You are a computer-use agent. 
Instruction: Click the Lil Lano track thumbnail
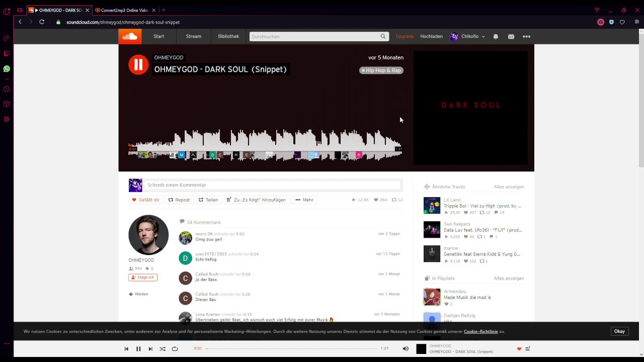[x=432, y=205]
